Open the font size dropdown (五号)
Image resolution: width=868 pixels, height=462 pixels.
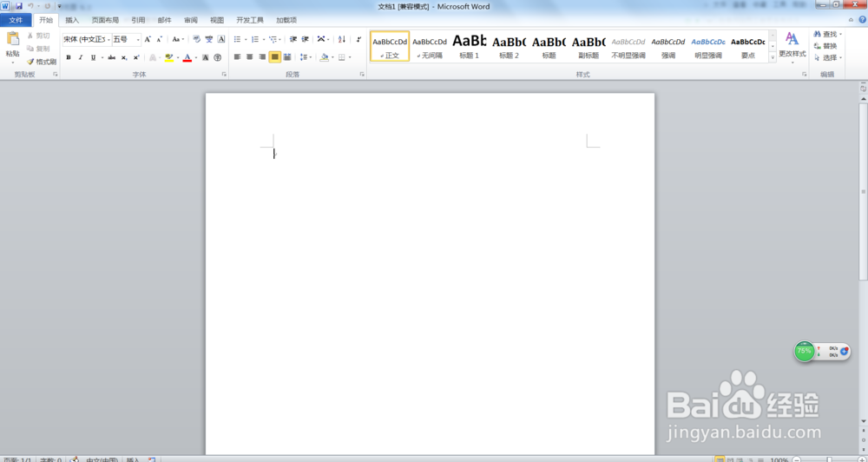coord(138,39)
